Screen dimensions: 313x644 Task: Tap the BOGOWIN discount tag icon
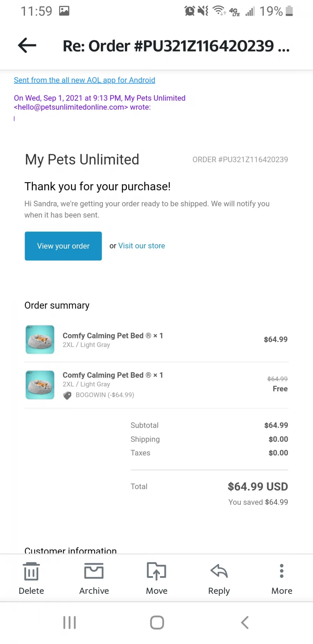[x=67, y=395]
